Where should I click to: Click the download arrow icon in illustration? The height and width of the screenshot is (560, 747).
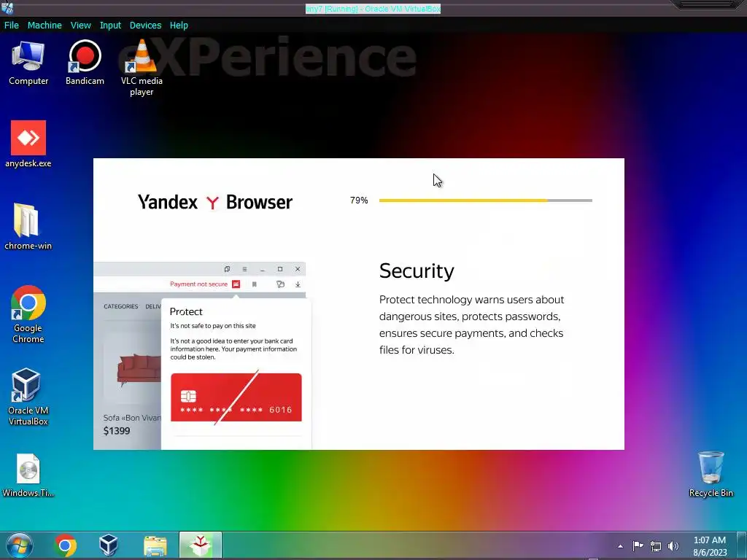click(x=298, y=284)
